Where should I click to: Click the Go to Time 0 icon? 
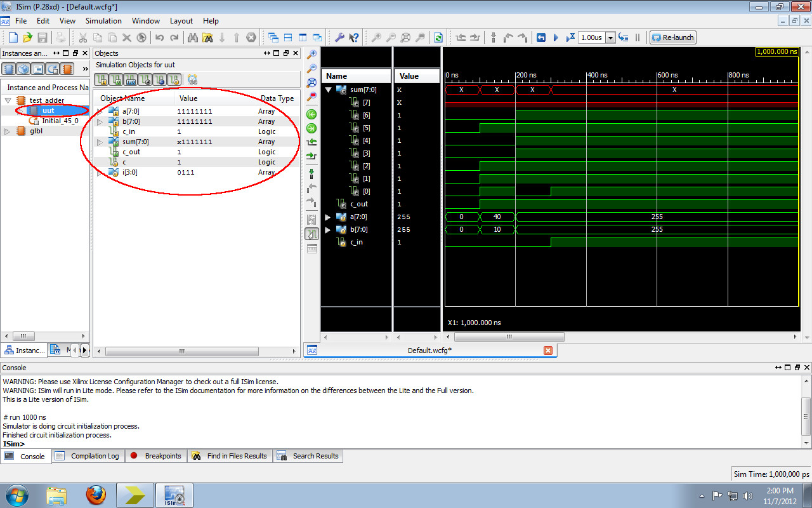(311, 114)
